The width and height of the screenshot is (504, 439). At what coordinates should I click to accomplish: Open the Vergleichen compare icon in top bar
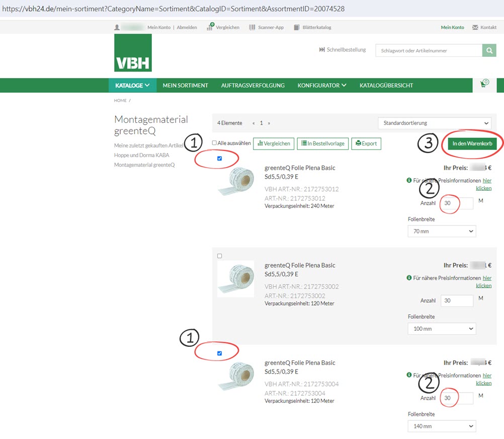click(x=211, y=27)
